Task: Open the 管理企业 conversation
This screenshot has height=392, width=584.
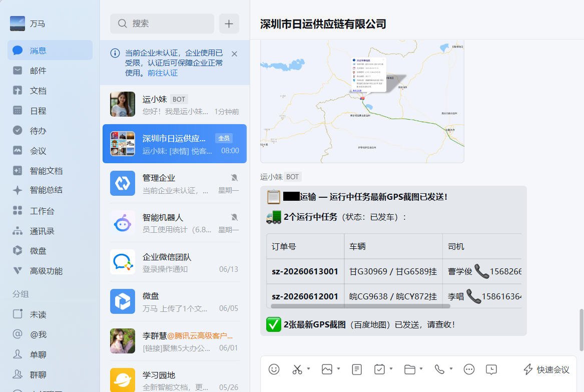Action: 175,183
